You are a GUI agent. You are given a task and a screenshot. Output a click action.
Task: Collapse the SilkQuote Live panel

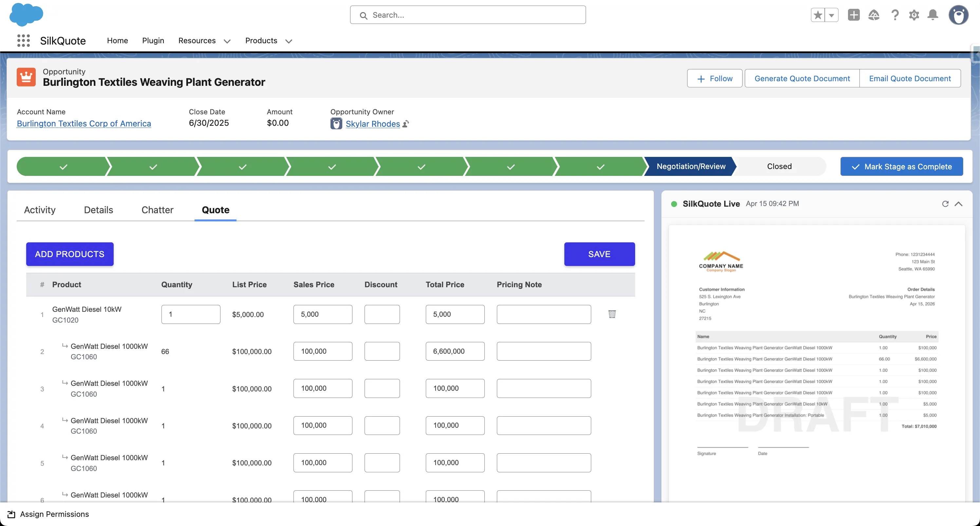click(x=959, y=204)
